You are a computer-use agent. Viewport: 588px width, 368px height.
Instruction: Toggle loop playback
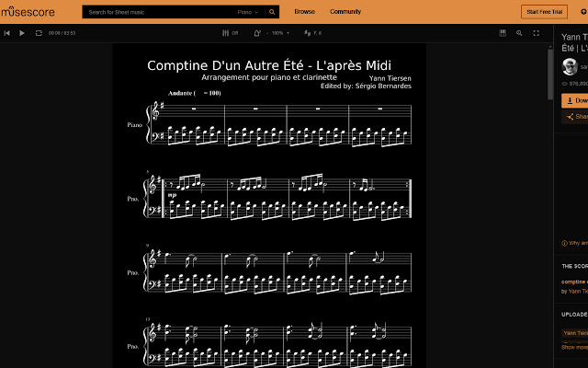[x=39, y=33]
